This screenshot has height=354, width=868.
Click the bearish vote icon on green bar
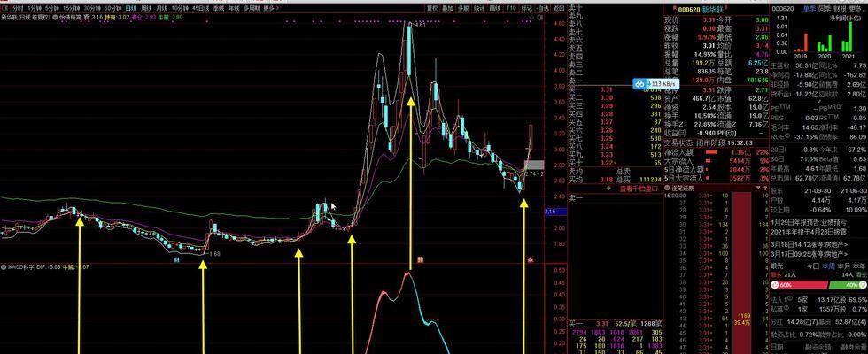863,285
